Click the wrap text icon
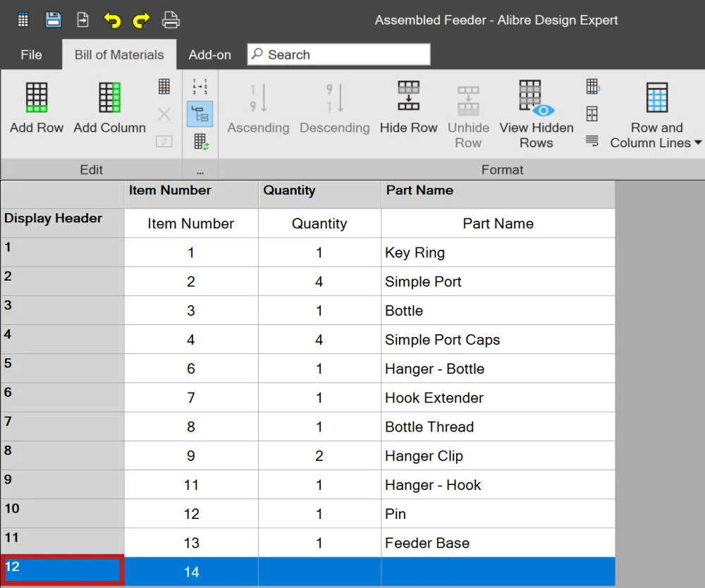The width and height of the screenshot is (705, 588). [592, 141]
